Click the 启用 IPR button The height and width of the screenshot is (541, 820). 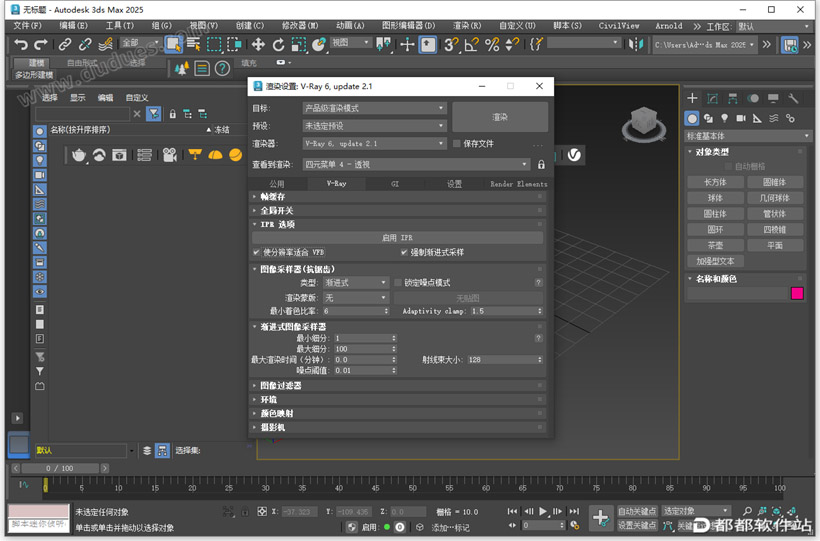click(x=397, y=238)
